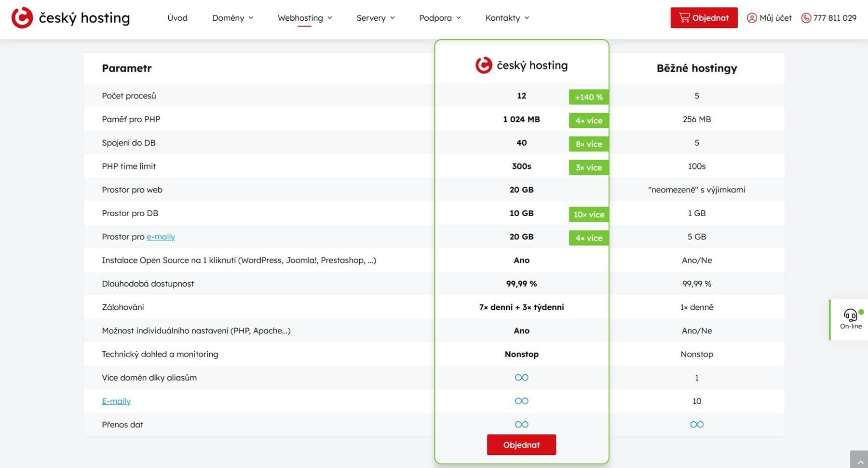This screenshot has height=468, width=868.
Task: Click the 300s value
Action: pos(521,166)
